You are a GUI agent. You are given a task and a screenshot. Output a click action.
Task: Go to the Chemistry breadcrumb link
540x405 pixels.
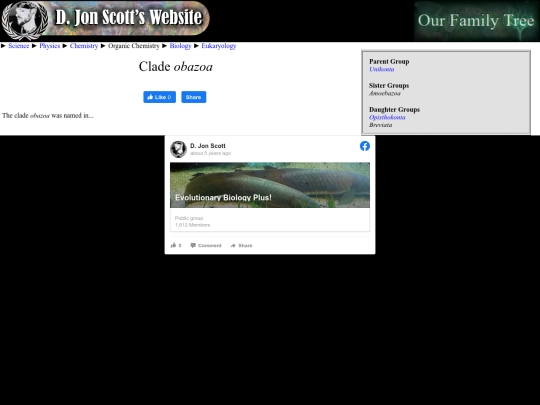(x=84, y=46)
